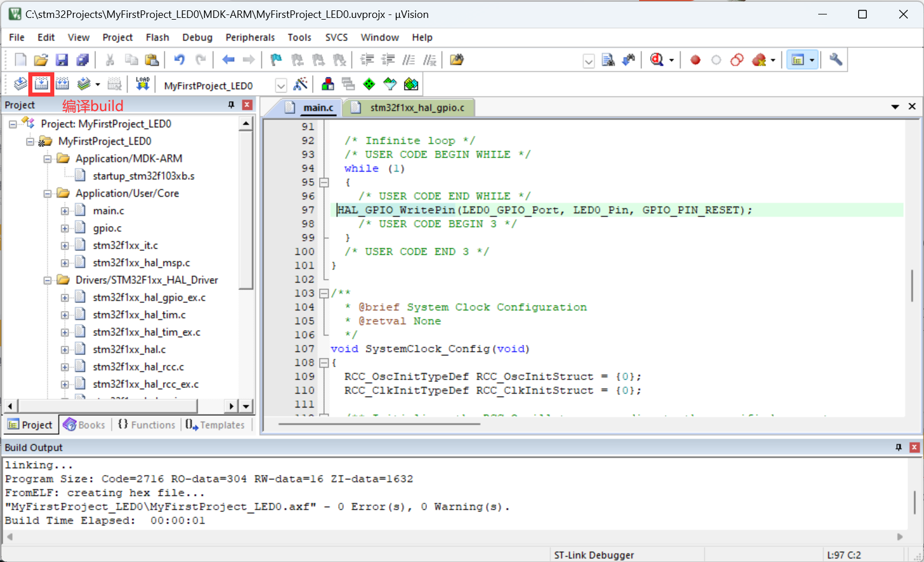Pin the Project panel
This screenshot has height=562, width=924.
(231, 105)
